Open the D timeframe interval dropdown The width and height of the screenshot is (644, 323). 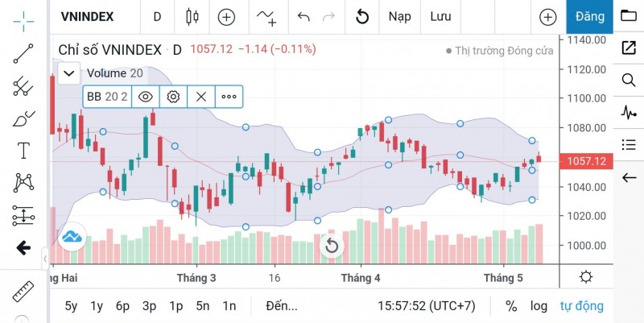click(157, 16)
